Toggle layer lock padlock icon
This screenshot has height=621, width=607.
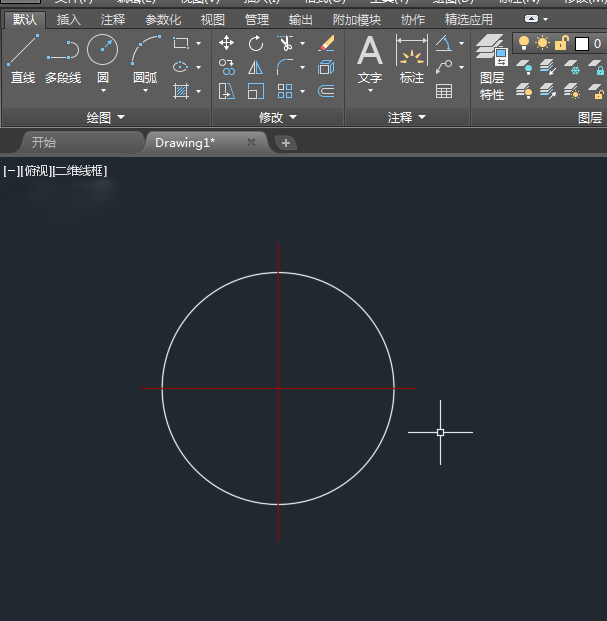pos(561,43)
